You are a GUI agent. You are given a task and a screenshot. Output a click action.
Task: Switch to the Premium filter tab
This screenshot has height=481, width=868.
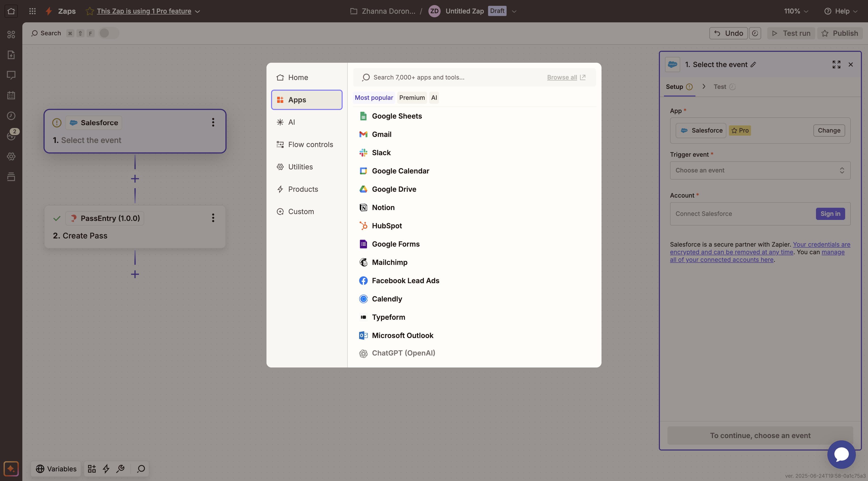click(412, 98)
